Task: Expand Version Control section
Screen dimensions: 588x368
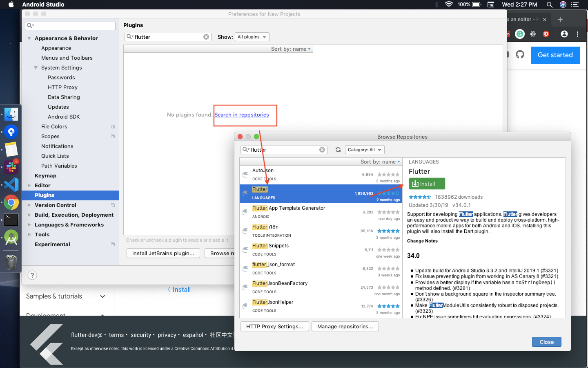Action: point(29,205)
